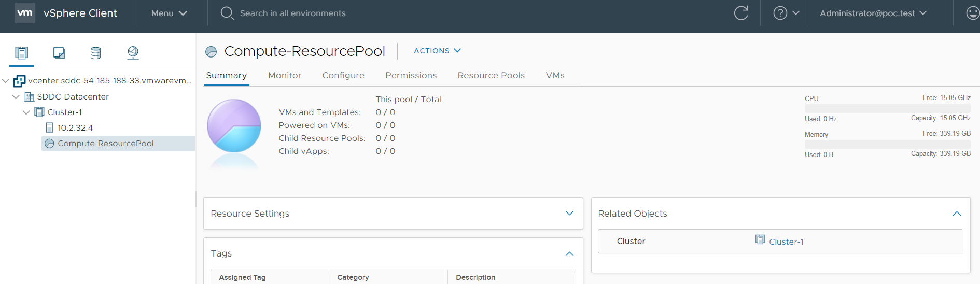This screenshot has width=980, height=284.
Task: Open the VMs and Templates view icon
Action: point(59,52)
